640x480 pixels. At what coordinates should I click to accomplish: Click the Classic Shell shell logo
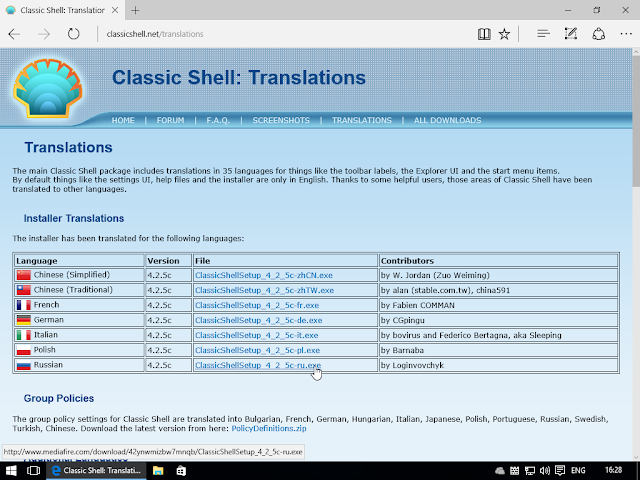48,88
